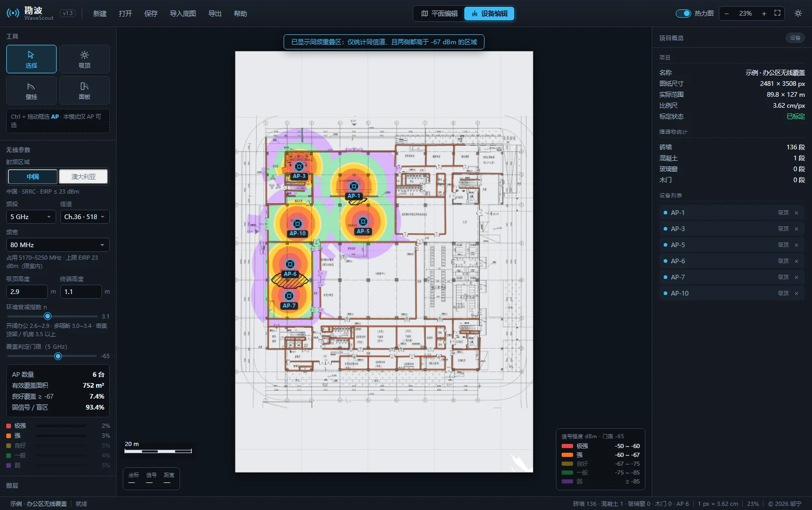Select the 吸顶 ceiling-mount AP tool
812x510 pixels.
pyautogui.click(x=84, y=59)
